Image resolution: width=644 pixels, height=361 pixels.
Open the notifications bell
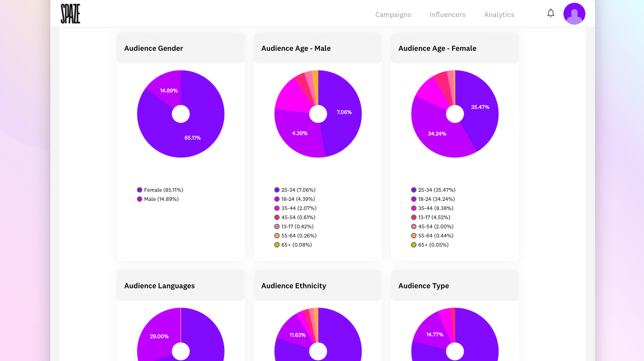click(551, 13)
